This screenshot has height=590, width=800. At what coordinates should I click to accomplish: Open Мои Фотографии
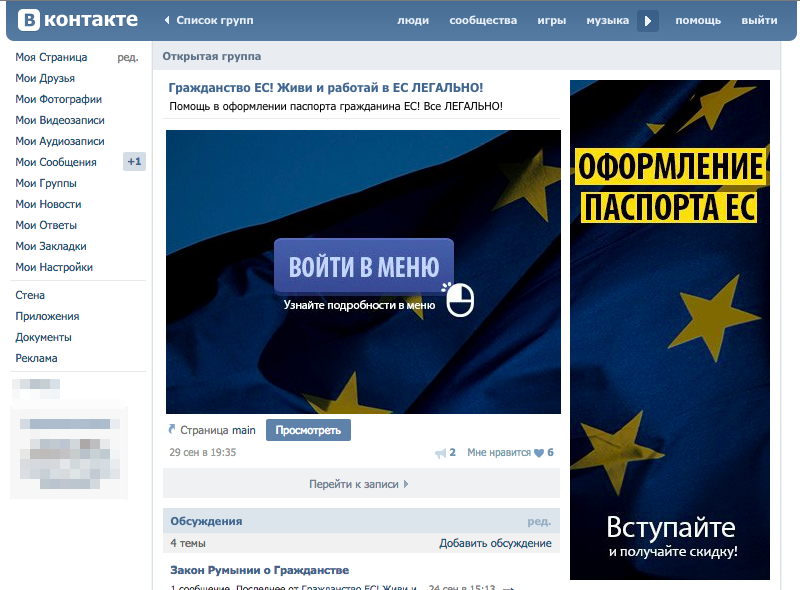point(58,99)
